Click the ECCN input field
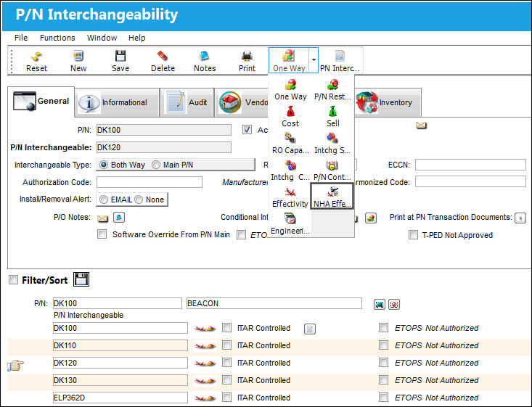 click(x=470, y=165)
